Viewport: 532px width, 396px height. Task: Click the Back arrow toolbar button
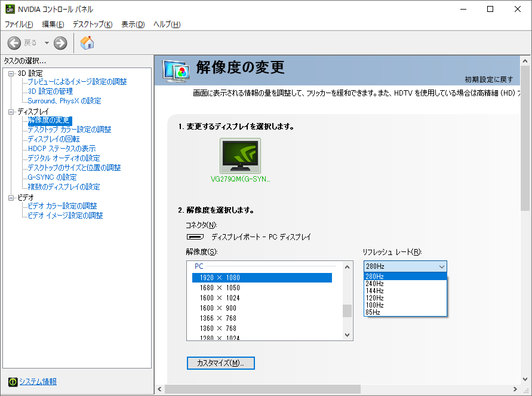[x=14, y=43]
